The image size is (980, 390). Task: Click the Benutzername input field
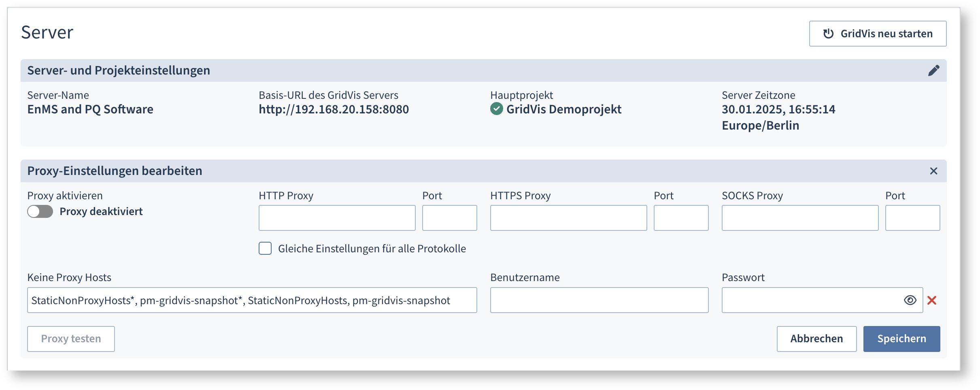(599, 300)
